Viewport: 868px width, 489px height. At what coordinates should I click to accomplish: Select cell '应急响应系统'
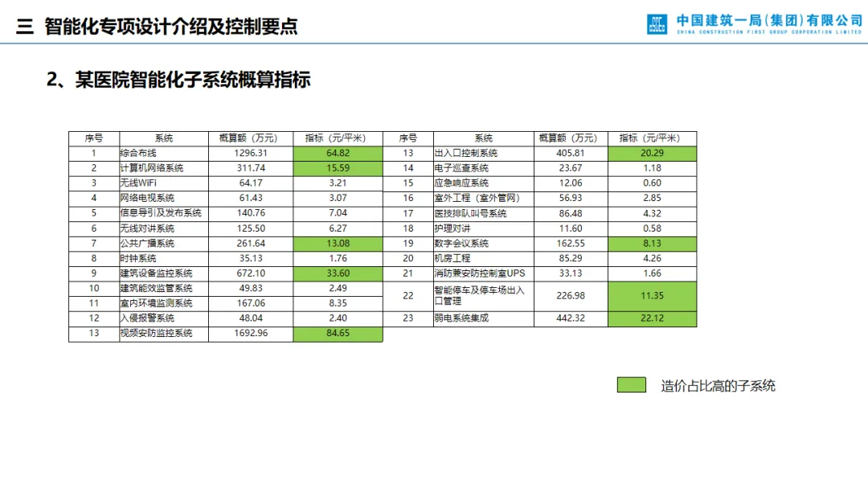pyautogui.click(x=484, y=183)
